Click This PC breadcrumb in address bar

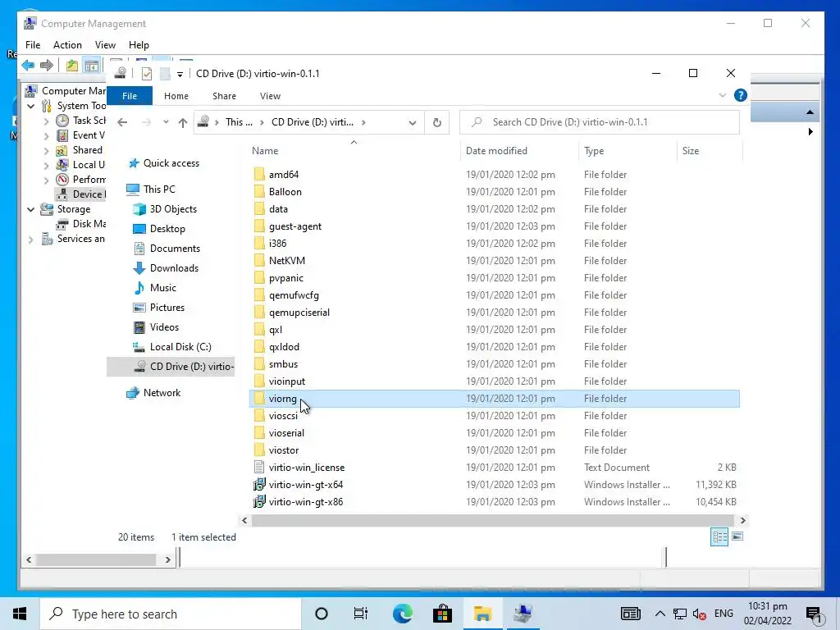pyautogui.click(x=239, y=122)
